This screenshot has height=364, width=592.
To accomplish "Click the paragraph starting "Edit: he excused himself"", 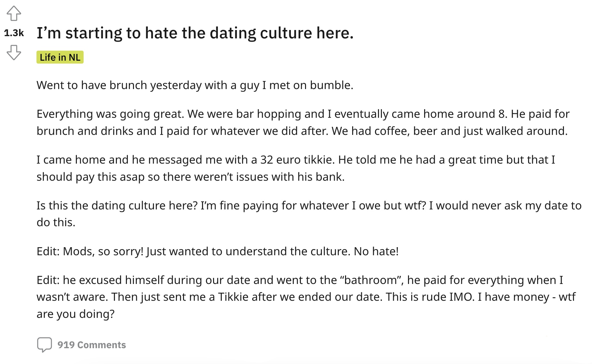I will click(305, 297).
